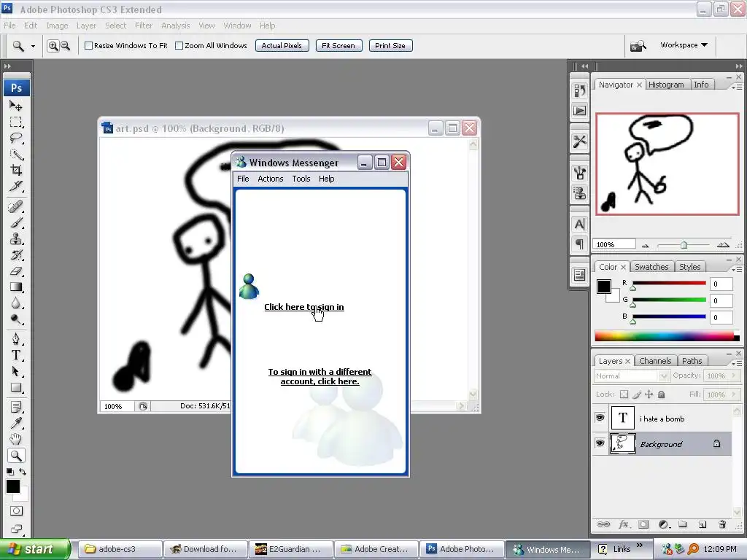Select the History Brush tool
The width and height of the screenshot is (747, 560).
(x=16, y=254)
